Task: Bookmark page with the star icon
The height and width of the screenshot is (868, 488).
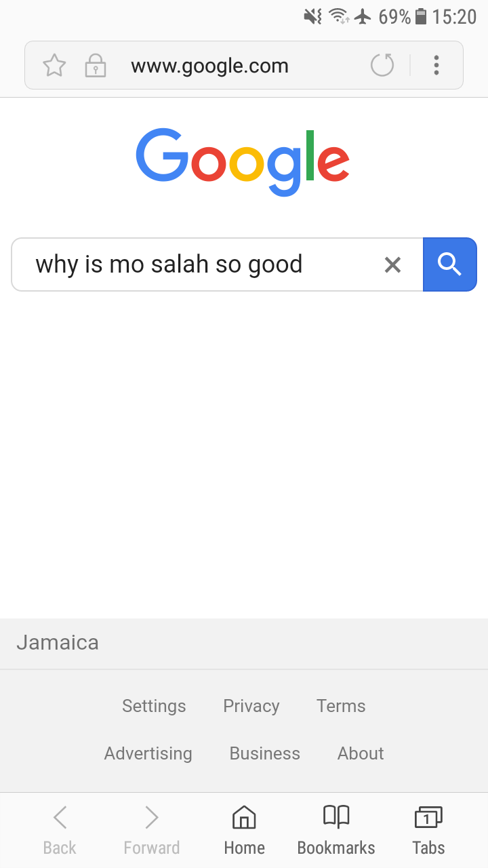Action: coord(54,66)
